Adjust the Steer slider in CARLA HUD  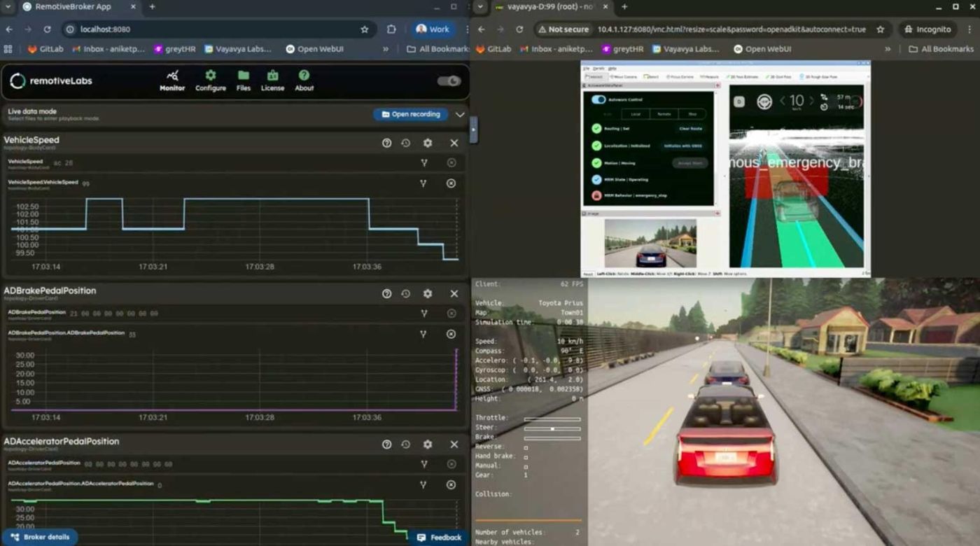552,429
